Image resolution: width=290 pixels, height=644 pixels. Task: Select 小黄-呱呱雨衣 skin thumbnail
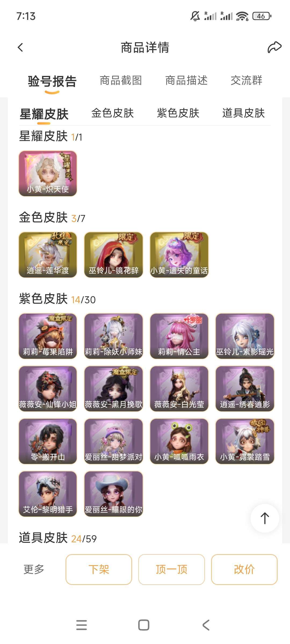click(179, 441)
